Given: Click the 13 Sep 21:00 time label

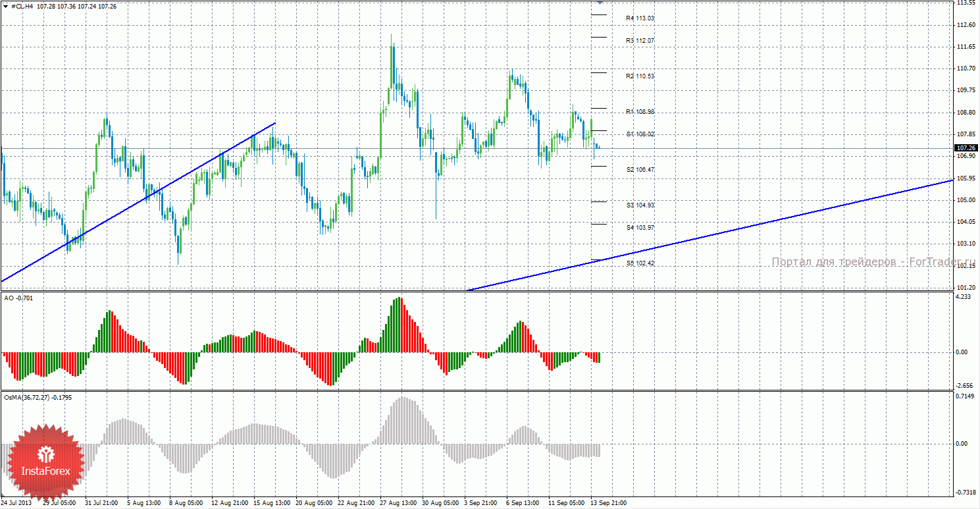Looking at the screenshot, I should click(x=608, y=504).
